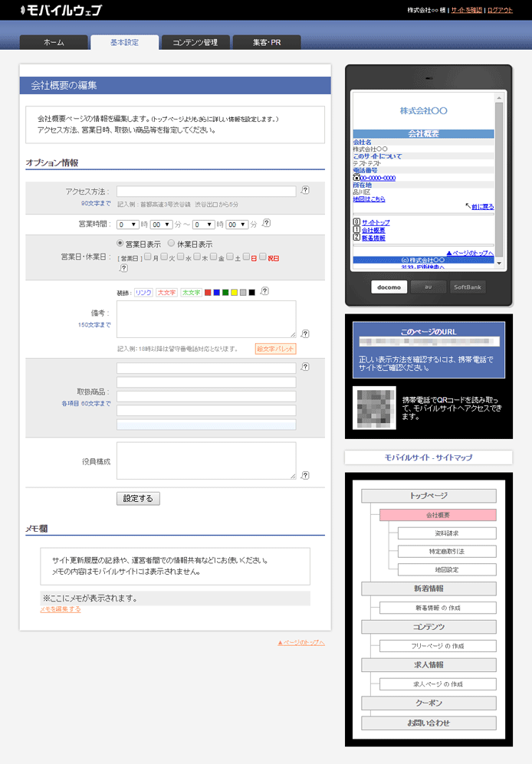Click help icon beside 役員構成 textarea
Screen dimensions: 532x764
coord(305,475)
